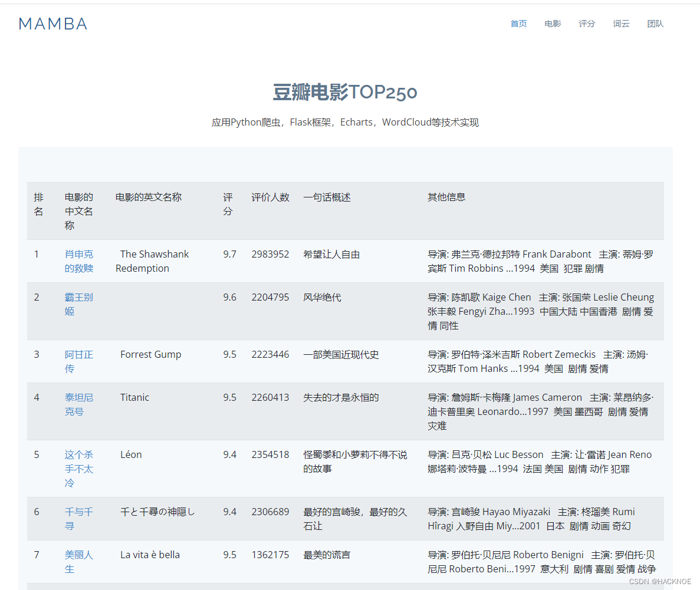Click the summary 最好的宫崎骏，最好的久石让
Screen dimensions: 700x590
[356, 519]
